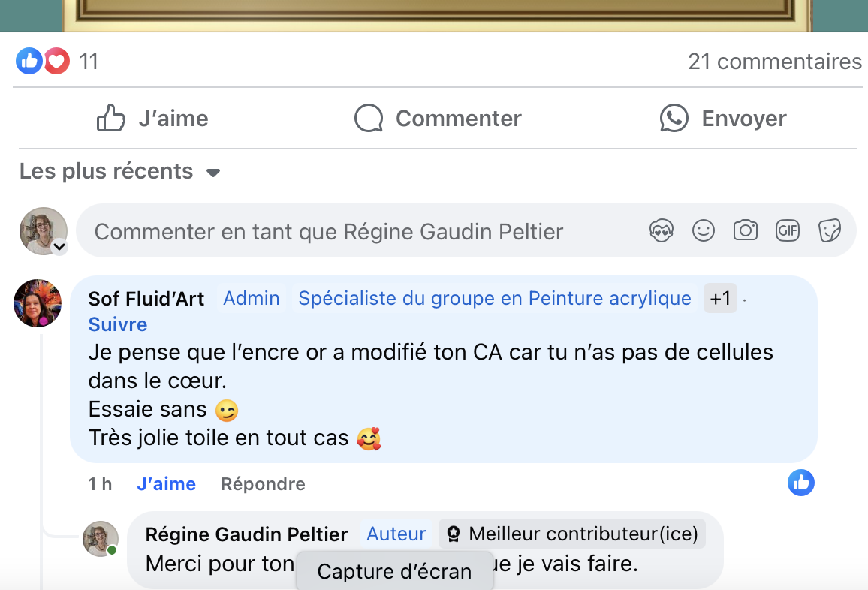Image resolution: width=868 pixels, height=590 pixels.
Task: Click the thumbs-up reaction on Sof's comment
Action: tap(801, 483)
